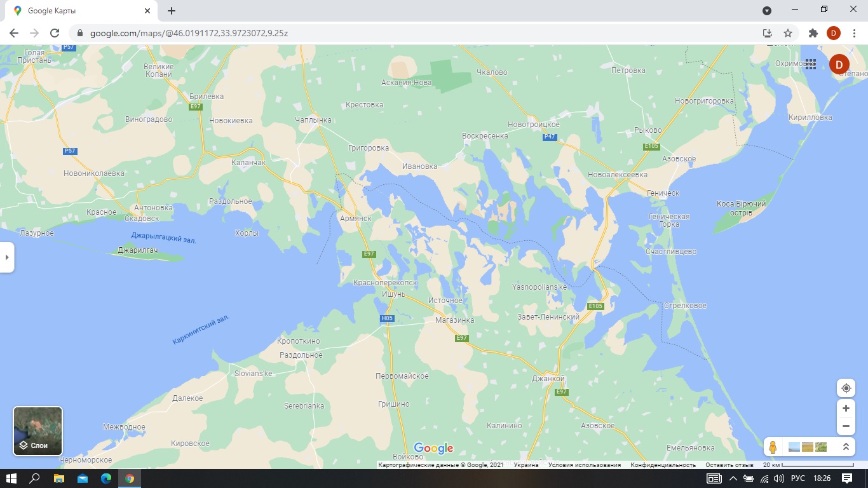
Task: Expand the Maps side panel
Action: [7, 257]
